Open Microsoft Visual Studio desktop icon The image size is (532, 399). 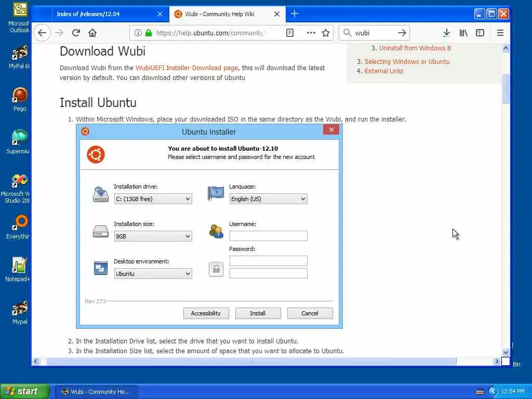pos(16,189)
